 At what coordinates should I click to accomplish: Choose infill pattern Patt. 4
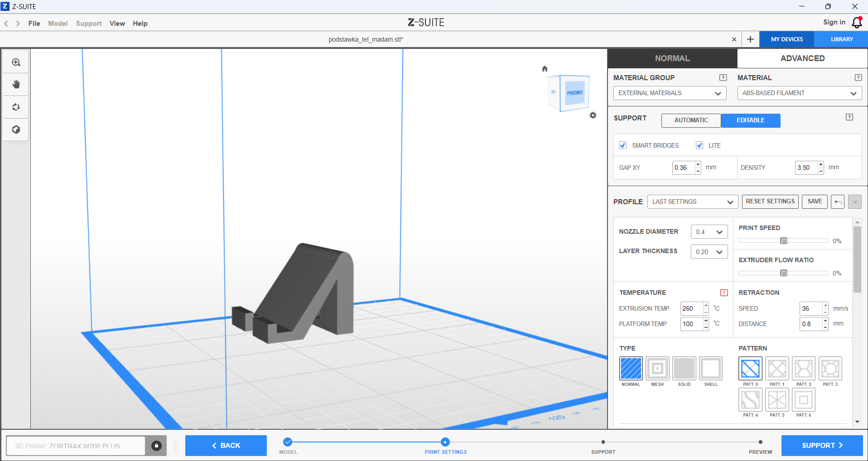(x=750, y=400)
